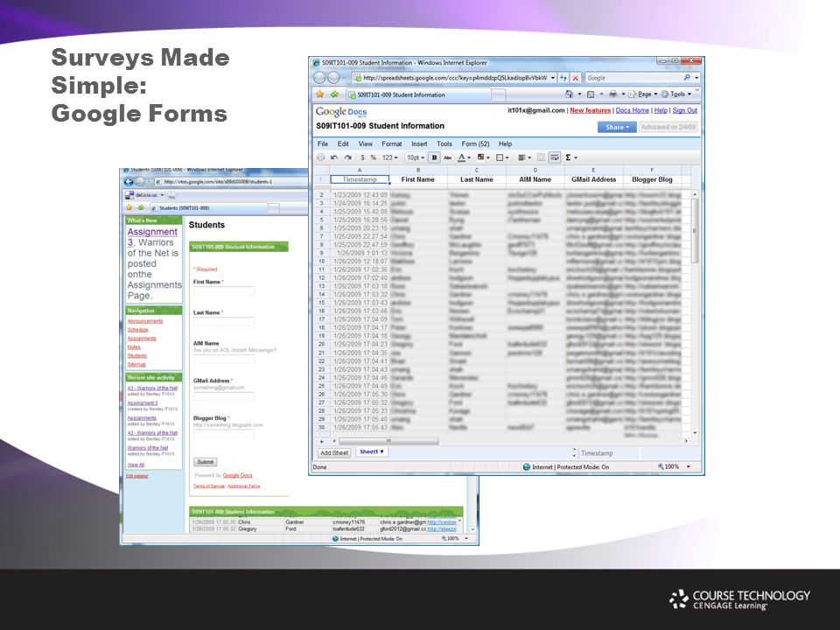
Task: Toggle wrap text button in spreadsheet toolbar
Action: [x=555, y=157]
